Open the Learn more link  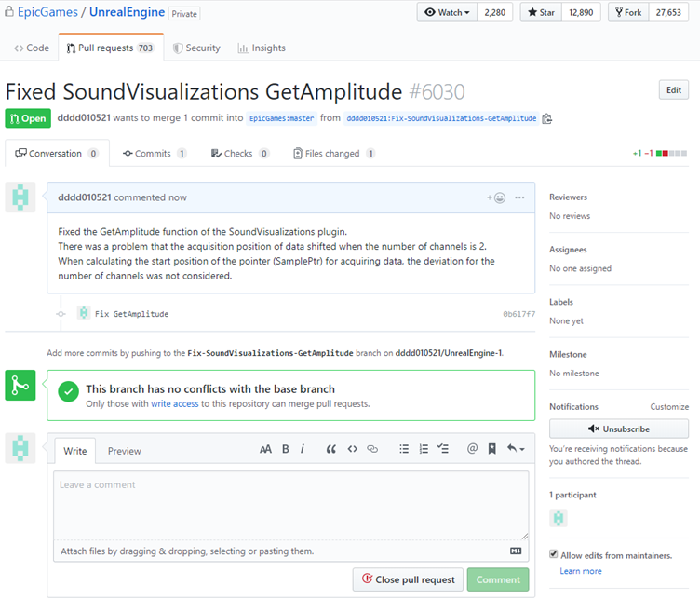[581, 571]
